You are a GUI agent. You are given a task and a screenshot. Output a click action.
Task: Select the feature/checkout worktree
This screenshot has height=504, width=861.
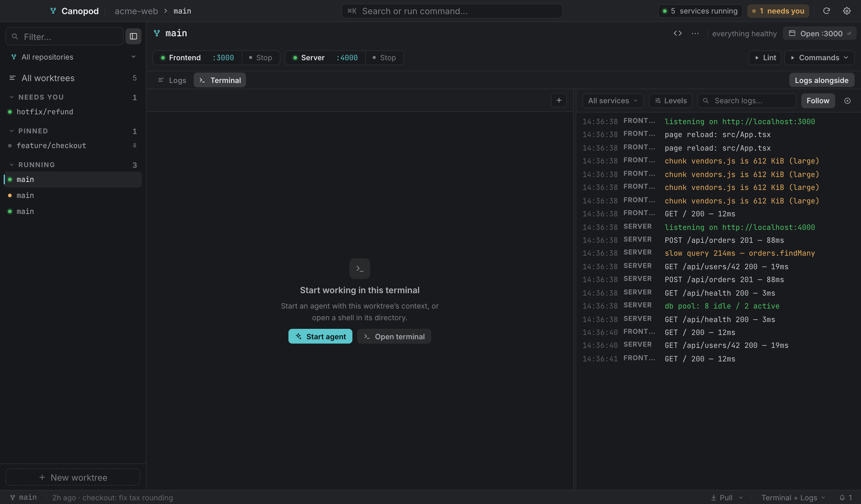click(73, 145)
